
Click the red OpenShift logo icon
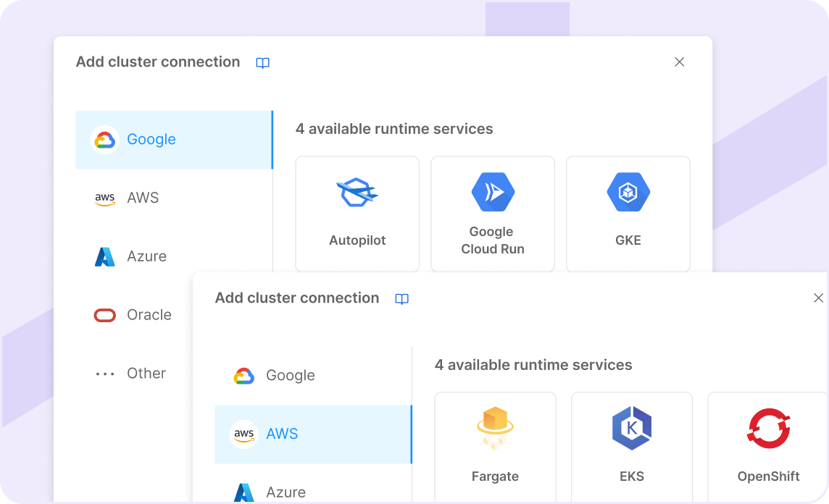point(768,429)
